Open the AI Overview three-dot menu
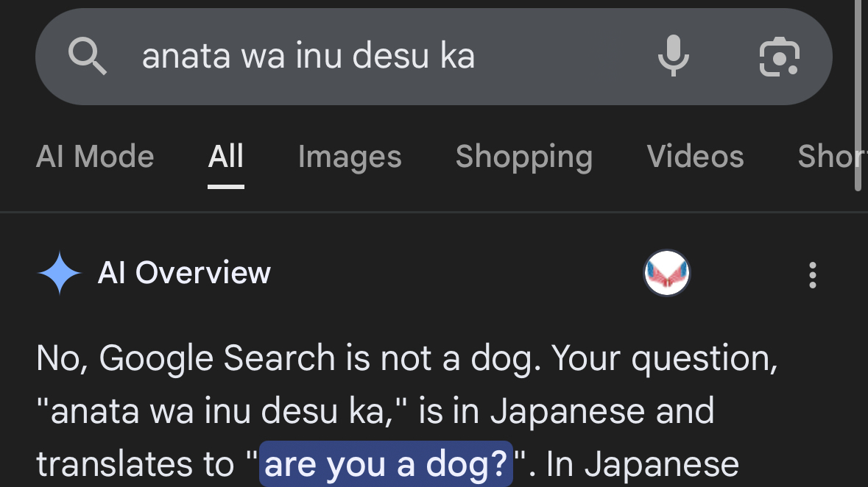This screenshot has width=868, height=487. point(812,274)
